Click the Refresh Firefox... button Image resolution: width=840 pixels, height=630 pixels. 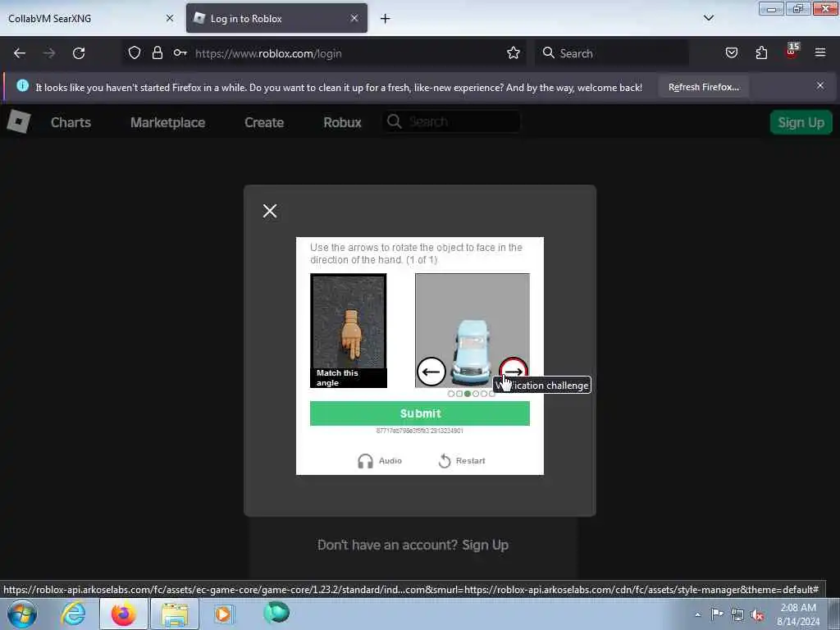click(x=703, y=87)
